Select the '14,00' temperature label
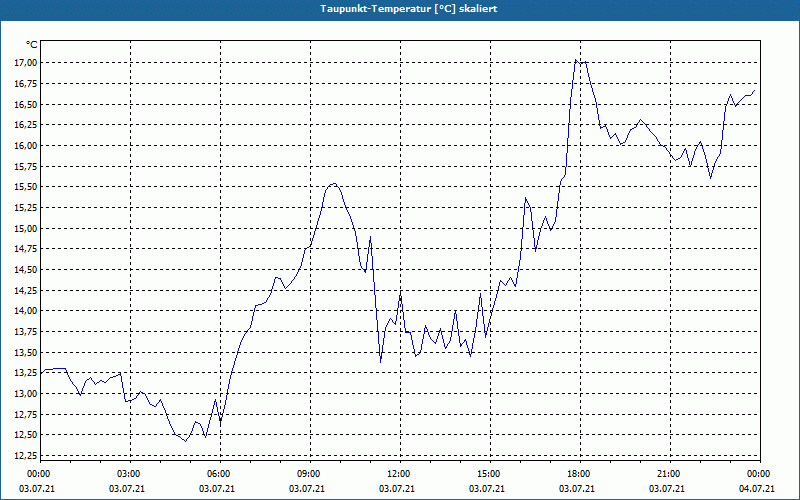 [28, 311]
